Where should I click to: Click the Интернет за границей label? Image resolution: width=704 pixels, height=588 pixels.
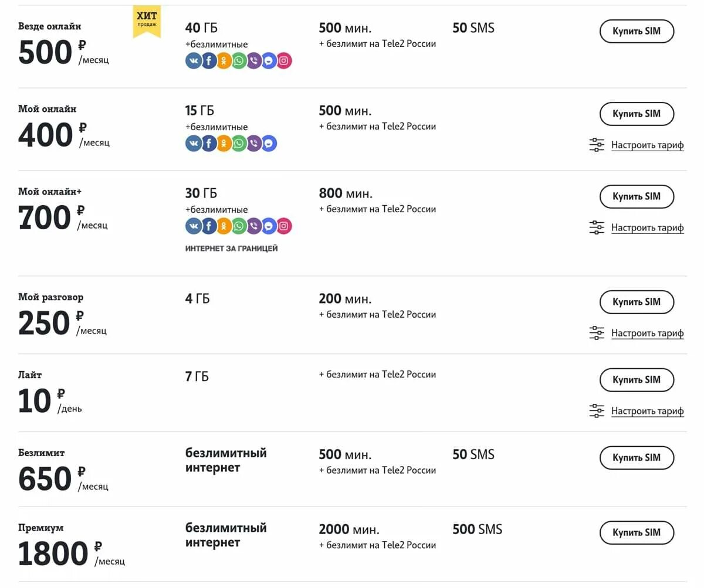tap(231, 249)
